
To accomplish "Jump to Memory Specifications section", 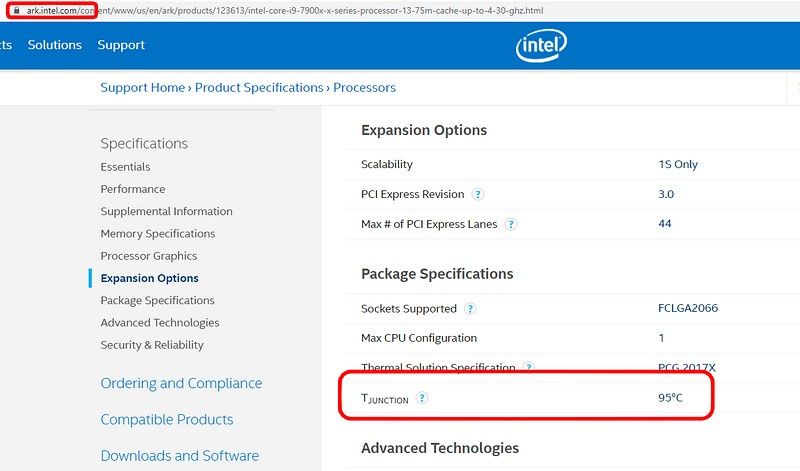I will click(x=158, y=234).
